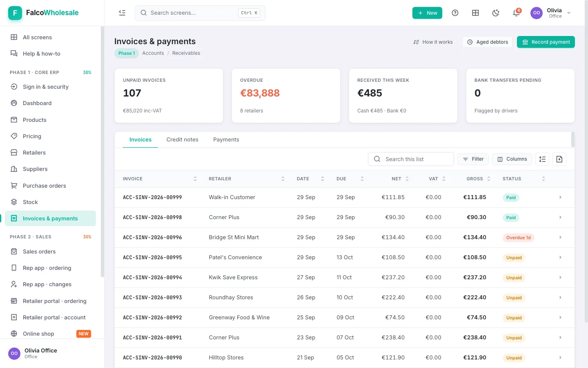Image resolution: width=588 pixels, height=368 pixels.
Task: Open the apps grid icon in header
Action: coord(475,13)
